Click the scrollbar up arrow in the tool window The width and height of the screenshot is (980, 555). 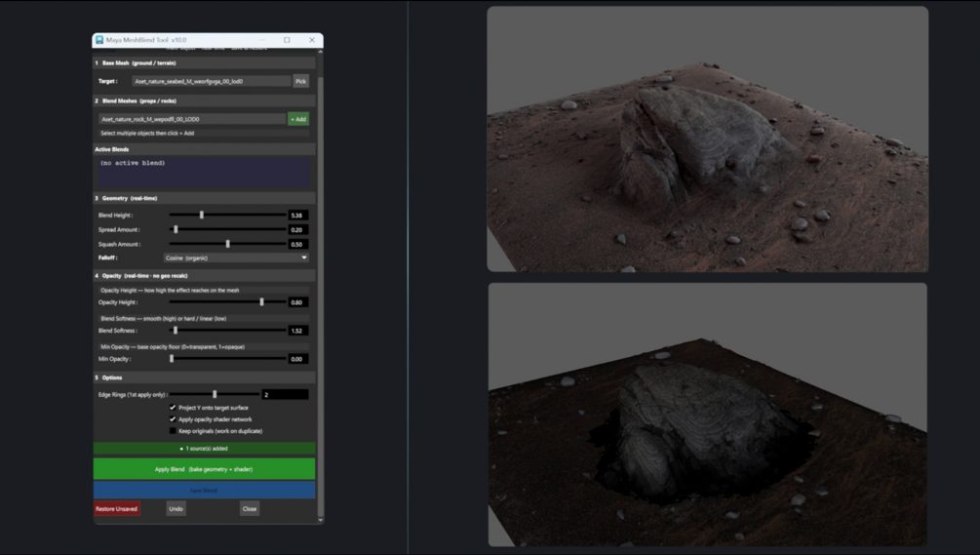(320, 52)
